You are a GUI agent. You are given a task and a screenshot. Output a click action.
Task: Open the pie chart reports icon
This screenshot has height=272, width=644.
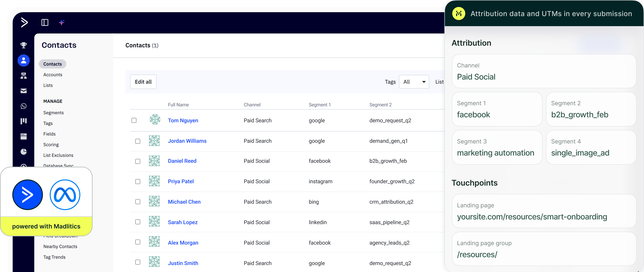23,152
